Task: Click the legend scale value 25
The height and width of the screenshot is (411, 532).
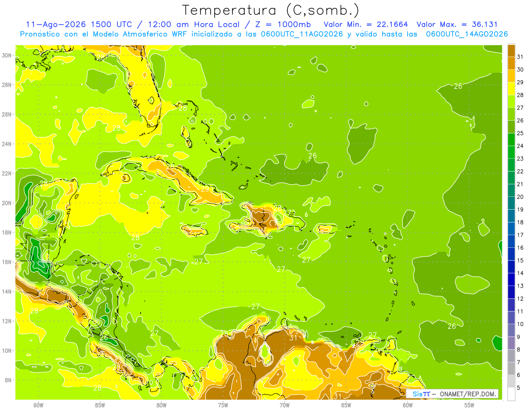Action: 520,133
